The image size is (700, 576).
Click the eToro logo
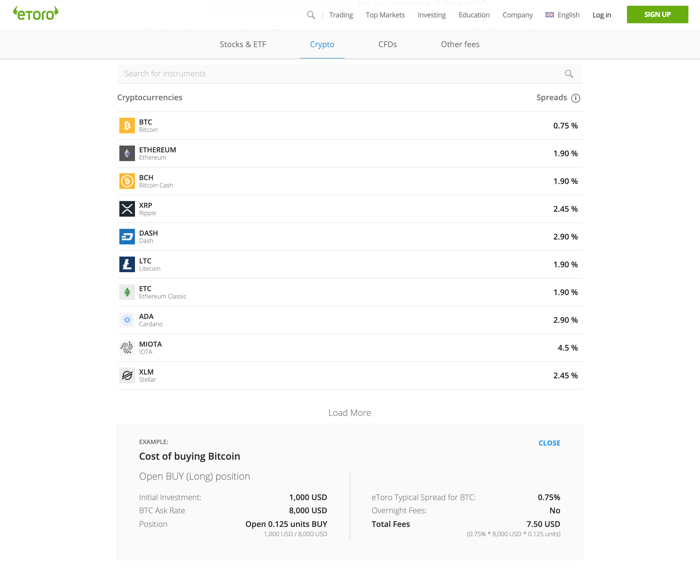tap(35, 13)
